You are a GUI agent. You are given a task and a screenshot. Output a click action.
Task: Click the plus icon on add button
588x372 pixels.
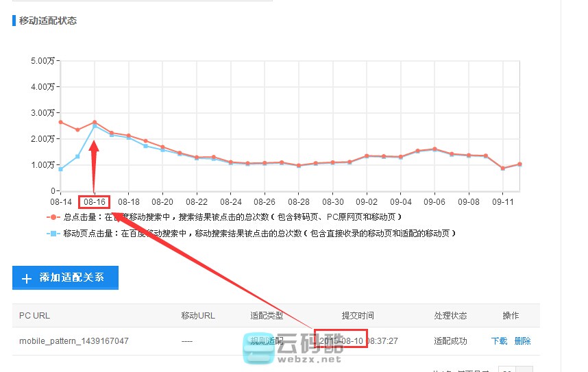coord(27,278)
